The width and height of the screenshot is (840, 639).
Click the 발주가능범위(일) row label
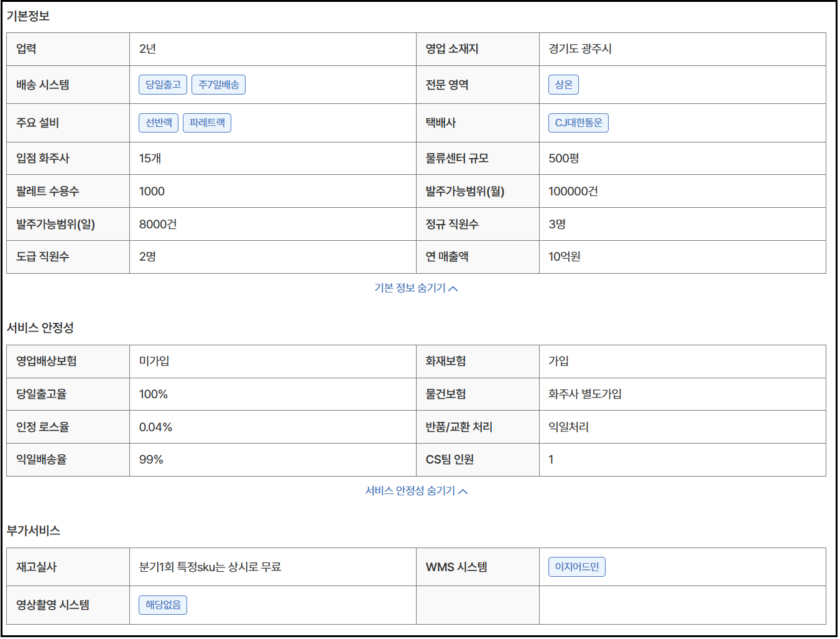coord(56,225)
